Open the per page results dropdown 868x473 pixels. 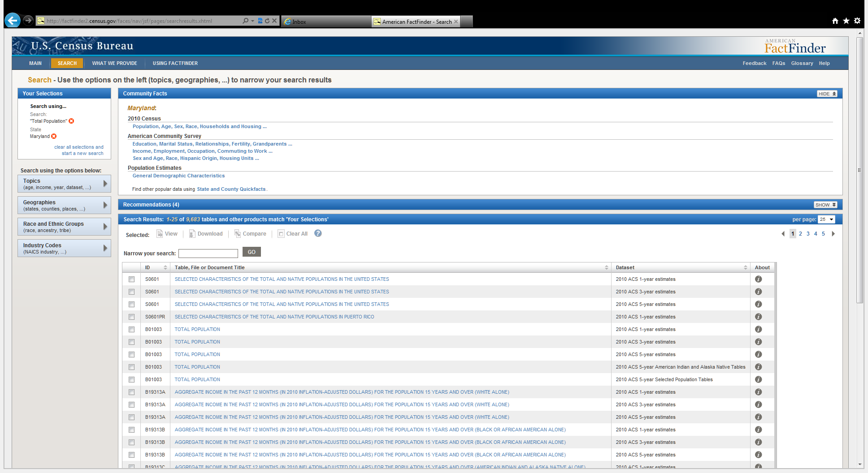826,219
